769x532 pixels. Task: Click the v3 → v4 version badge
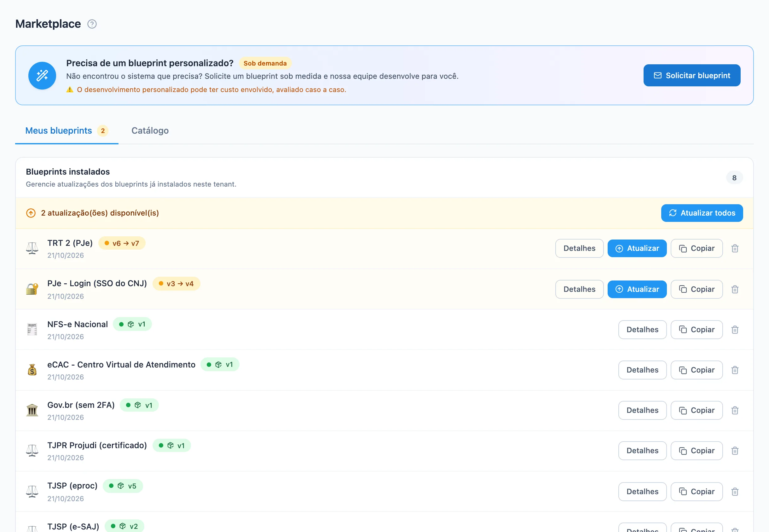(x=176, y=284)
